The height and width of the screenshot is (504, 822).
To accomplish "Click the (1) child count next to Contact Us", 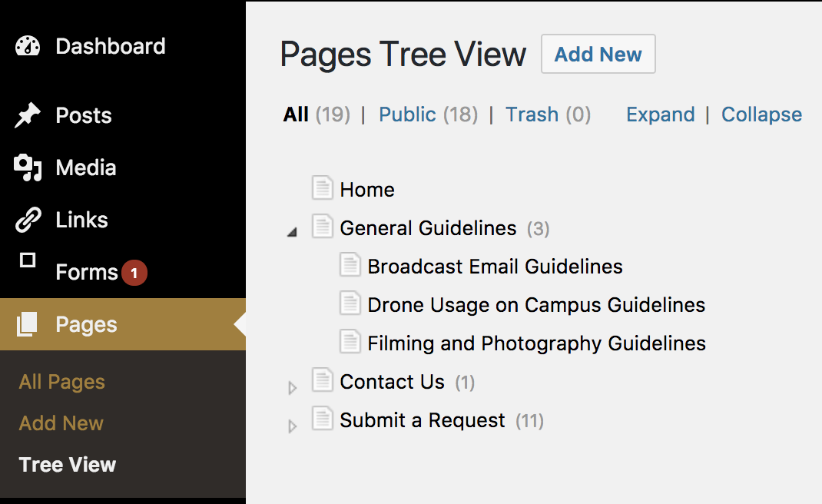I will (465, 383).
